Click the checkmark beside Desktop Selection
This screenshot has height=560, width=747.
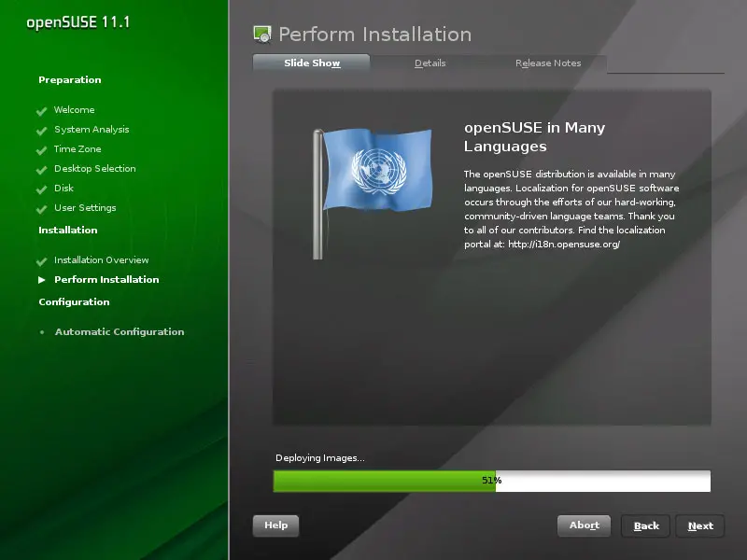coord(42,170)
